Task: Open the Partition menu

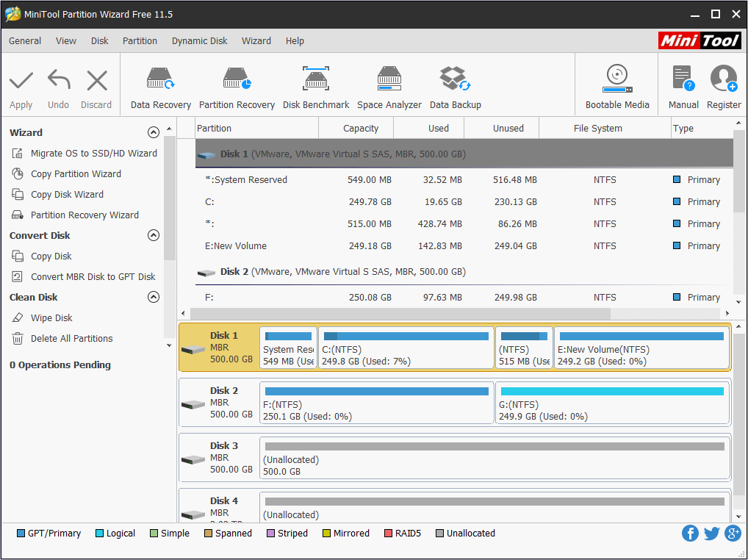Action: [140, 41]
